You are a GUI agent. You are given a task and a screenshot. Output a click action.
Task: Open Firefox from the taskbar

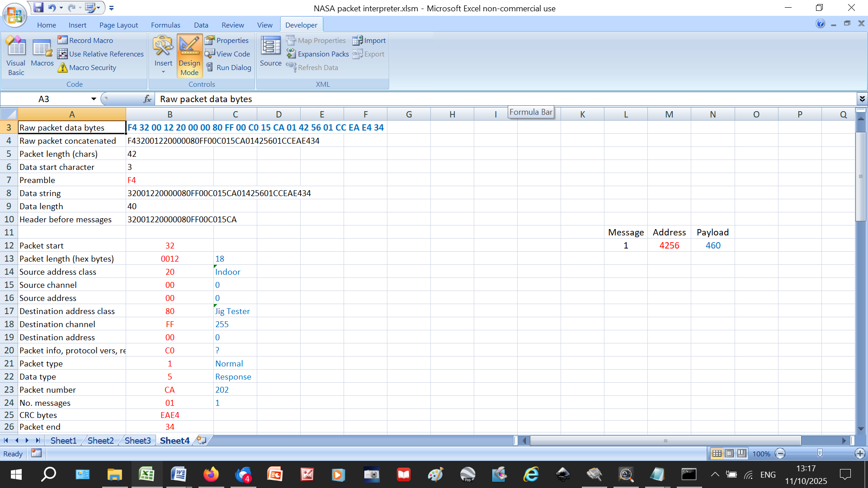click(x=211, y=474)
